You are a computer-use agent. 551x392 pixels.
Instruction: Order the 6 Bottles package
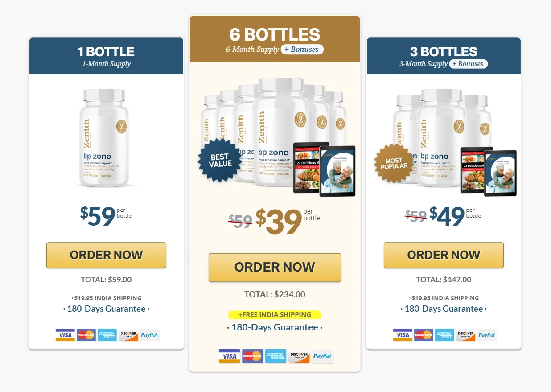pos(275,267)
